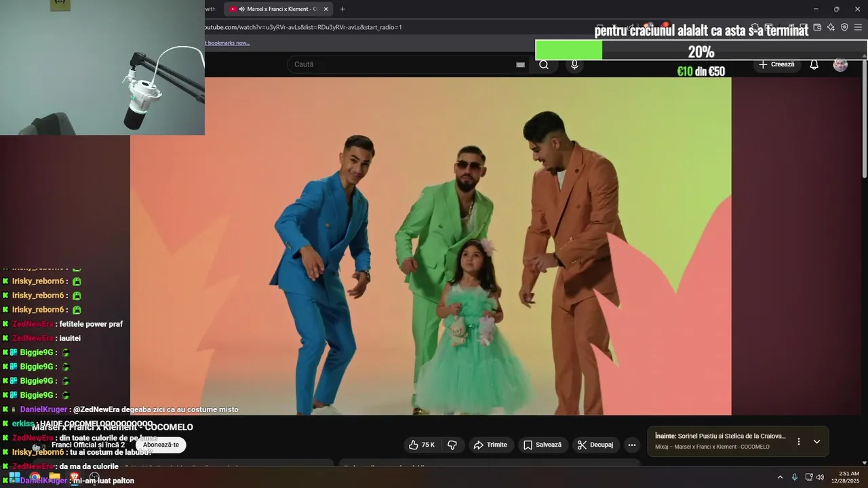The width and height of the screenshot is (868, 488).
Task: Click the browser address bar URL
Action: 302,27
